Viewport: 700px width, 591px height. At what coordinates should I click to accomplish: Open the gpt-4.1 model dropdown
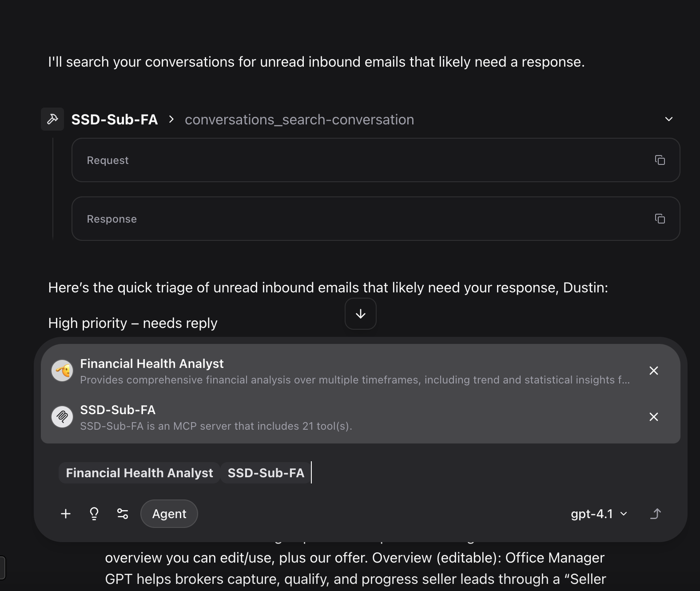[x=599, y=514]
